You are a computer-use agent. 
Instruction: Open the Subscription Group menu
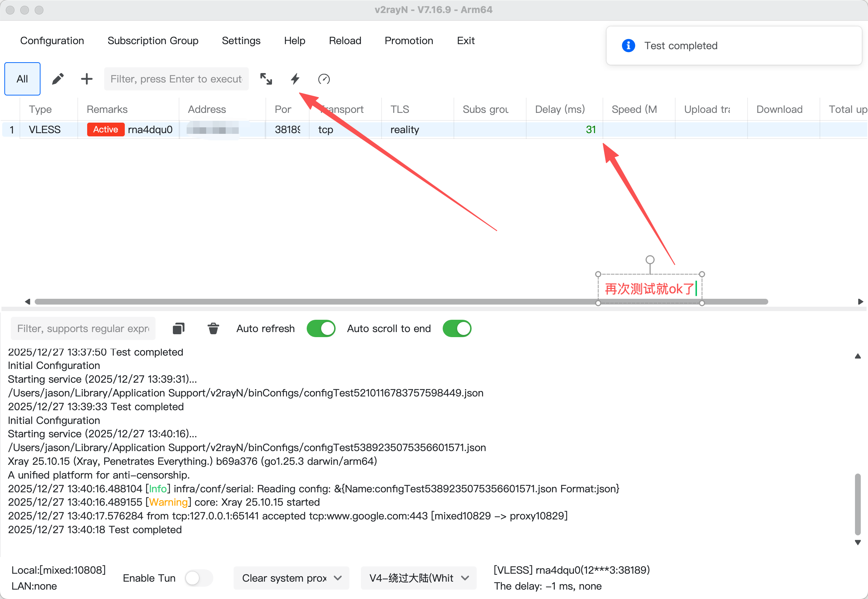153,41
